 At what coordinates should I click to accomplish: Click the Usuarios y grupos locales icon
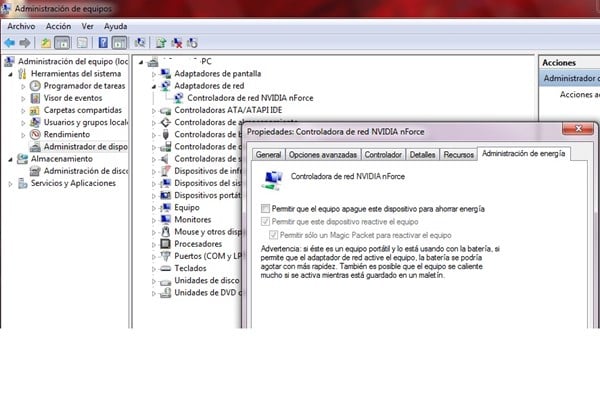(x=35, y=122)
